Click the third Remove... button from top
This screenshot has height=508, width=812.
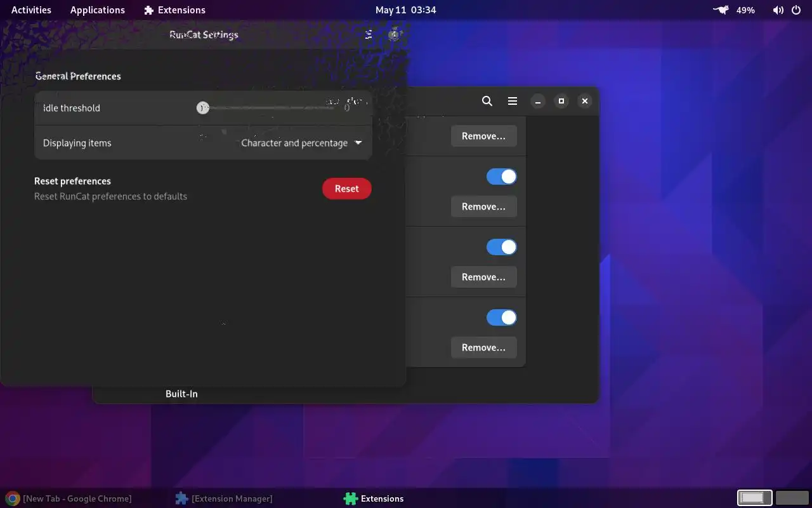click(x=483, y=277)
